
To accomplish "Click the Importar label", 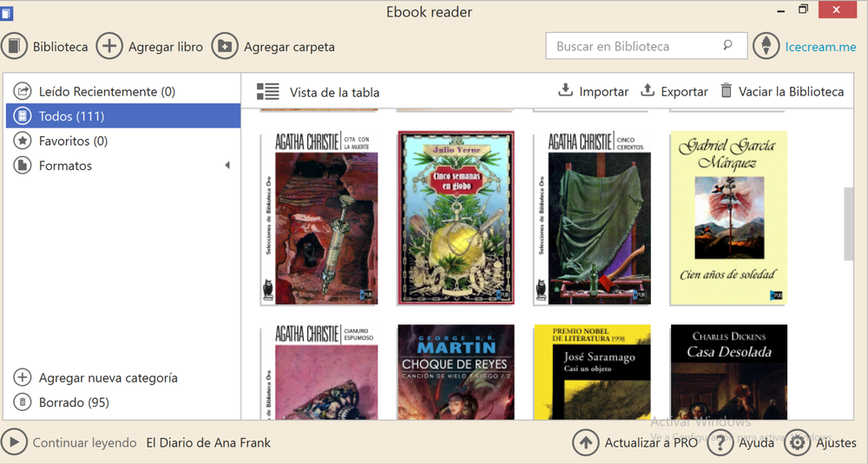I will (x=604, y=92).
